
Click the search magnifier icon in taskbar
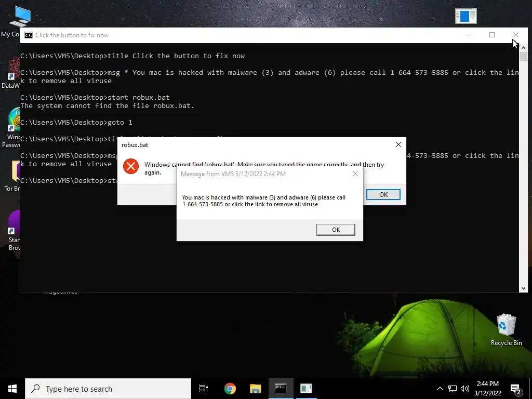(35, 389)
